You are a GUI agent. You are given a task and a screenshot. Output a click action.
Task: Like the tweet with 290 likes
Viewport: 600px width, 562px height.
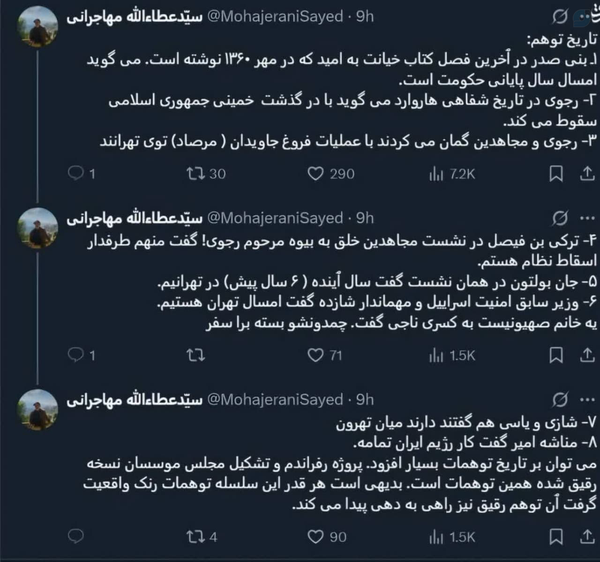click(315, 174)
